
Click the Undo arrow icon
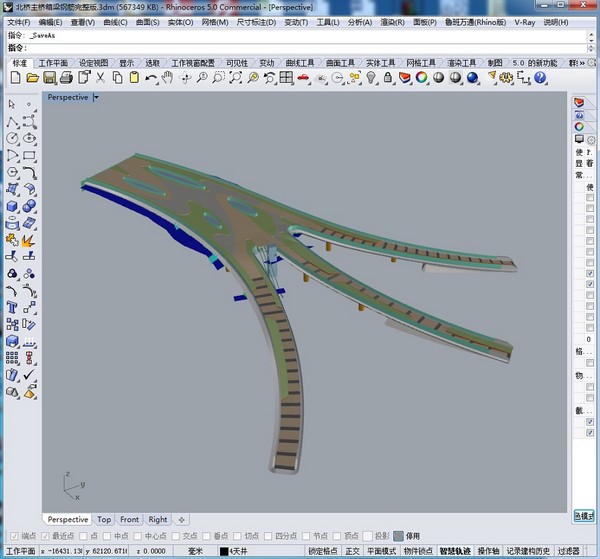tap(150, 77)
